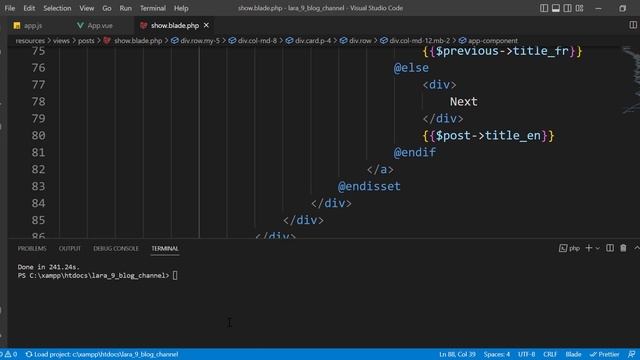Click the @endisset directive
640x360 pixels.
(369, 186)
